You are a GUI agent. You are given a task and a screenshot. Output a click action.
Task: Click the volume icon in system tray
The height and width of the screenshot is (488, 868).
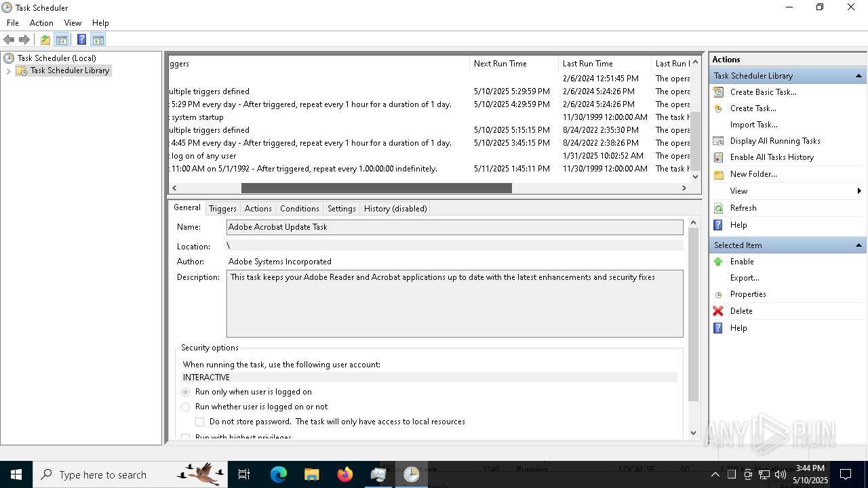pos(781,474)
